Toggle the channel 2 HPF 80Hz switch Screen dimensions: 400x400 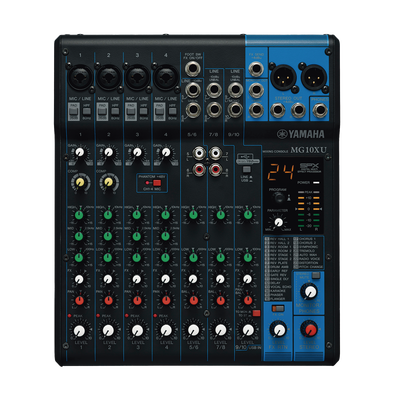point(115,109)
